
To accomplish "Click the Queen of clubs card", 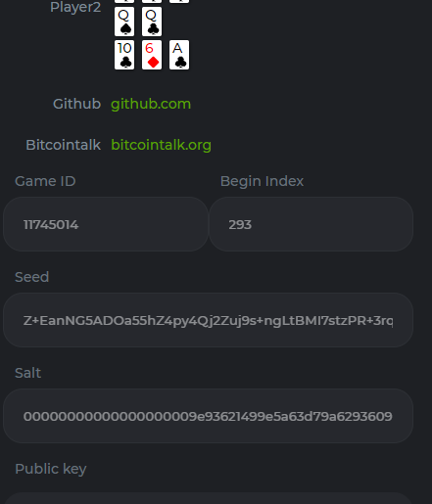I will click(x=152, y=22).
